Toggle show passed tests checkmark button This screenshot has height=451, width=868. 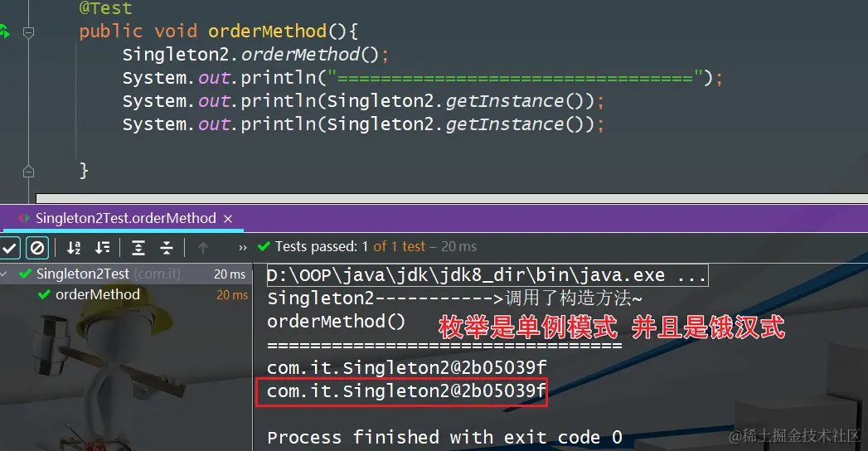pyautogui.click(x=9, y=247)
